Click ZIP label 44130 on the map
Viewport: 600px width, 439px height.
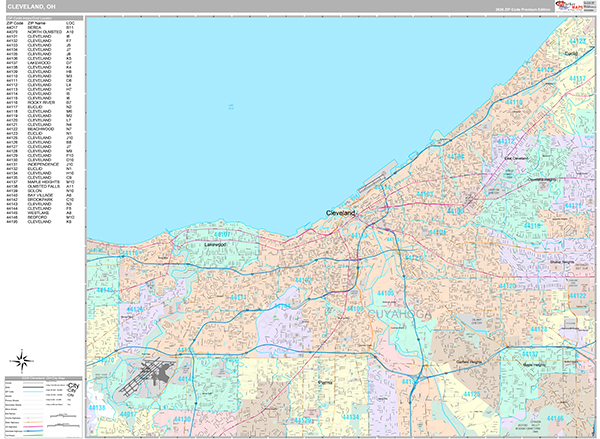[182, 419]
